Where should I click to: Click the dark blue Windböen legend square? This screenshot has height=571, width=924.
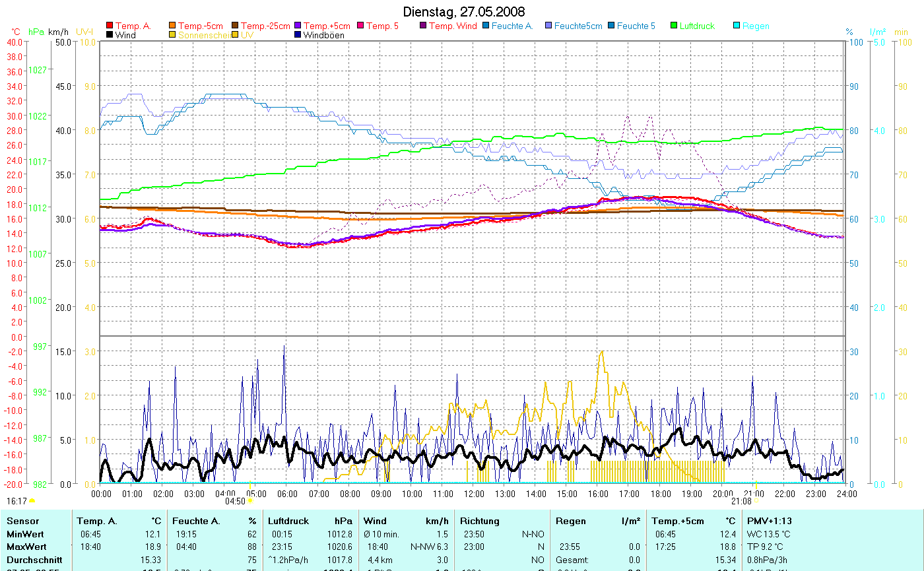pyautogui.click(x=298, y=35)
